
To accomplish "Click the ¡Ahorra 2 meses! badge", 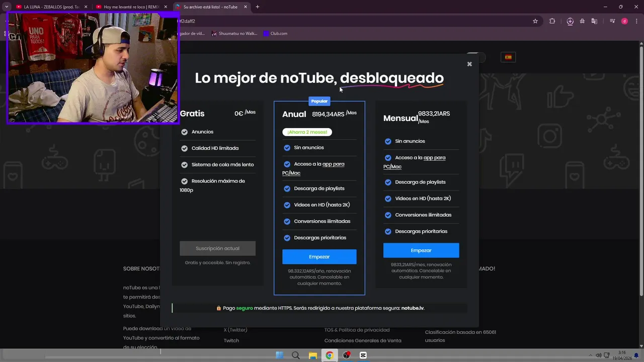I will tap(307, 132).
